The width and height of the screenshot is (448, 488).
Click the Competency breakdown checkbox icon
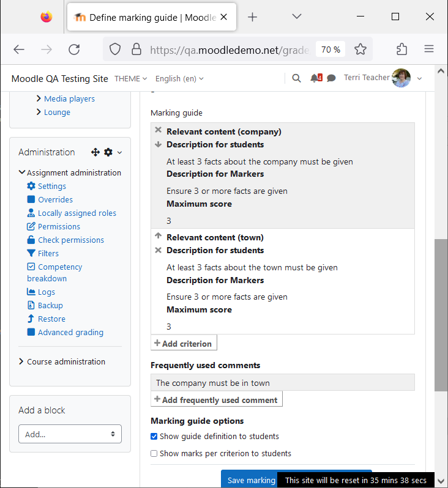31,267
